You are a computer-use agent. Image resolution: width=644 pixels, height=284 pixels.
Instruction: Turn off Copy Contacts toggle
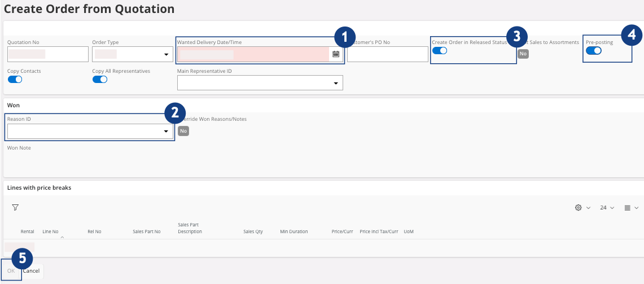point(15,80)
